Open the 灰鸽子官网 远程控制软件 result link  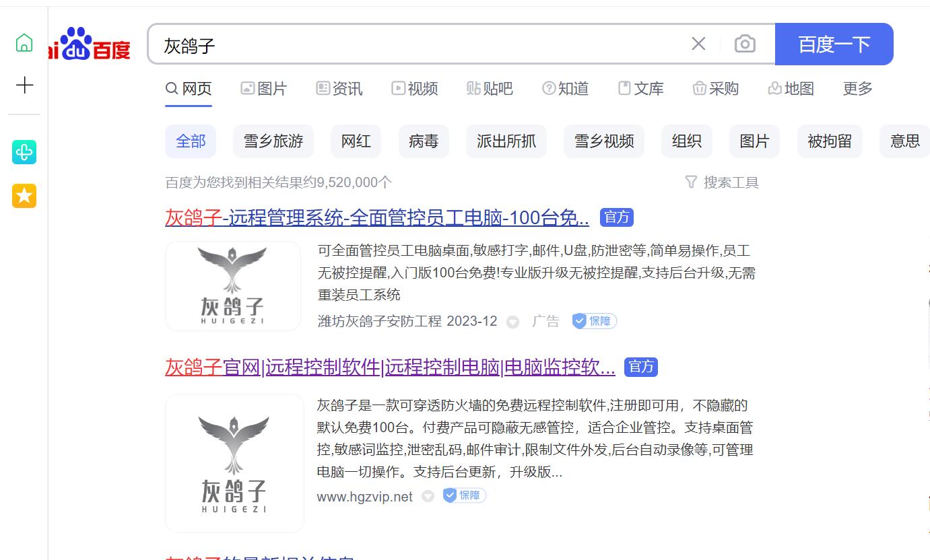(390, 367)
